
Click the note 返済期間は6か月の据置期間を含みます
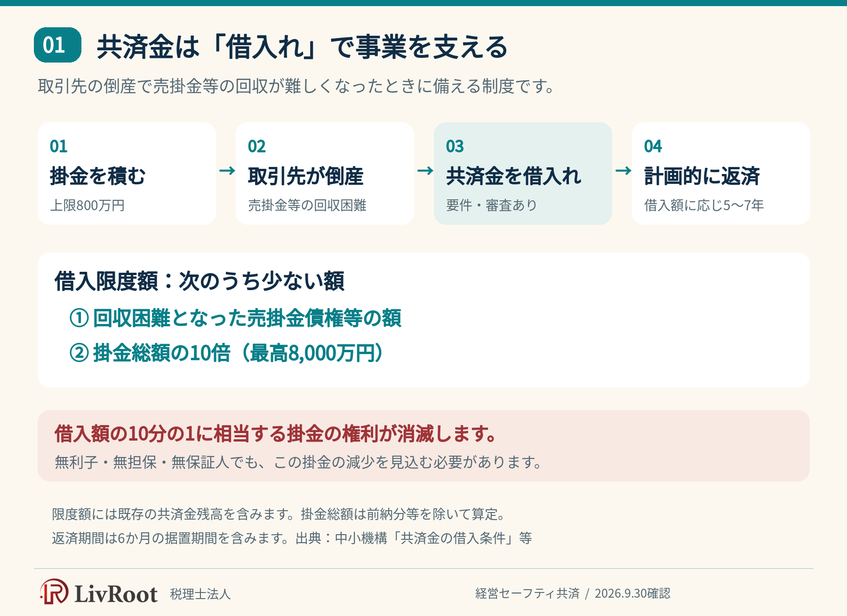pyautogui.click(x=292, y=538)
